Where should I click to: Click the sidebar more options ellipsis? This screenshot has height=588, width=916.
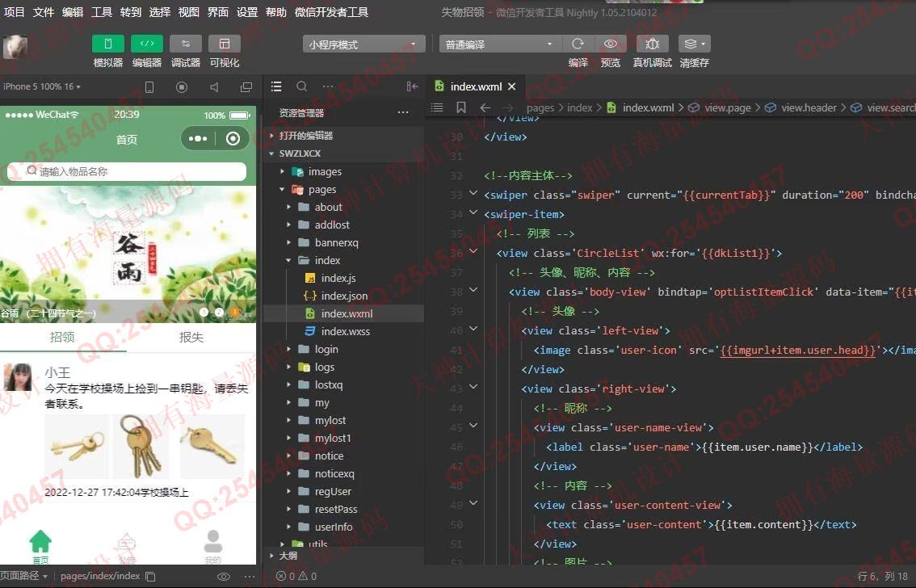click(328, 86)
